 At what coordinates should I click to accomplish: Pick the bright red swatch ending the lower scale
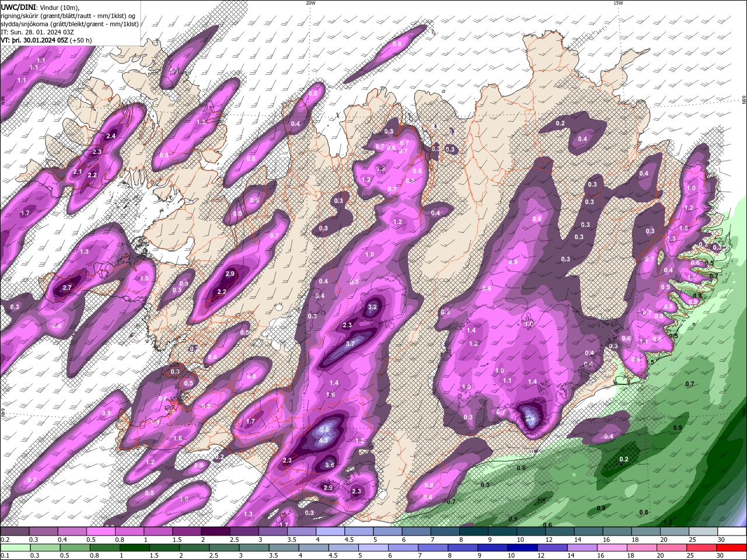732,548
